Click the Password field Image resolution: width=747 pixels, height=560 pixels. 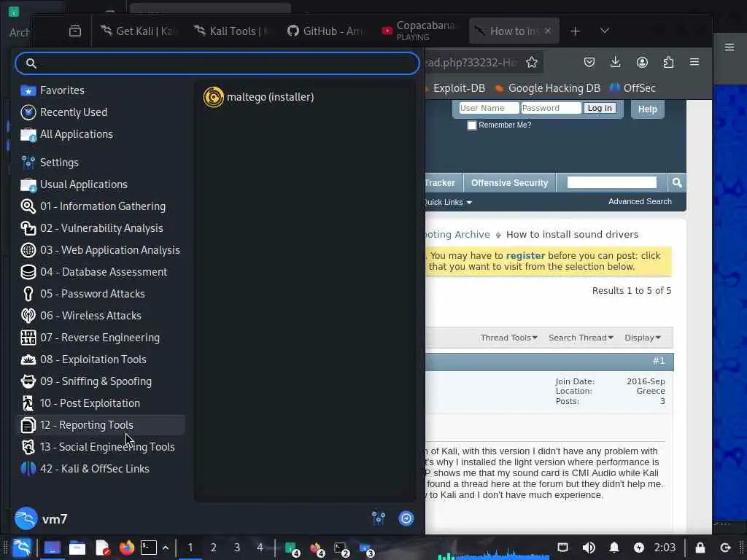coord(551,108)
